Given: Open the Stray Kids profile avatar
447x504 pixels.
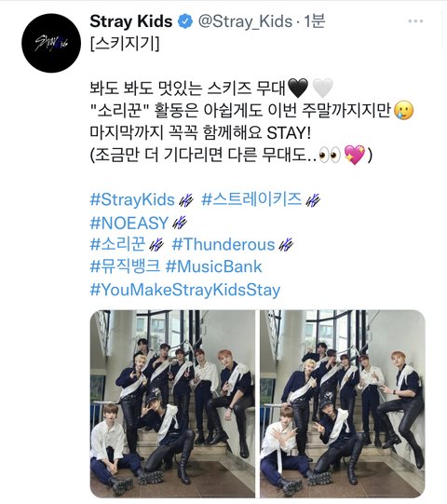Looking at the screenshot, I should click(51, 43).
